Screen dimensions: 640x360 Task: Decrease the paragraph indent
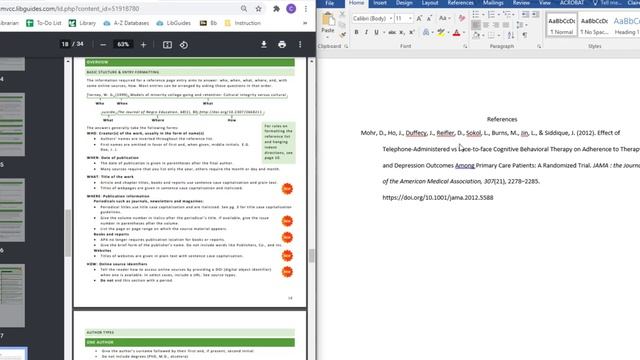(525, 14)
